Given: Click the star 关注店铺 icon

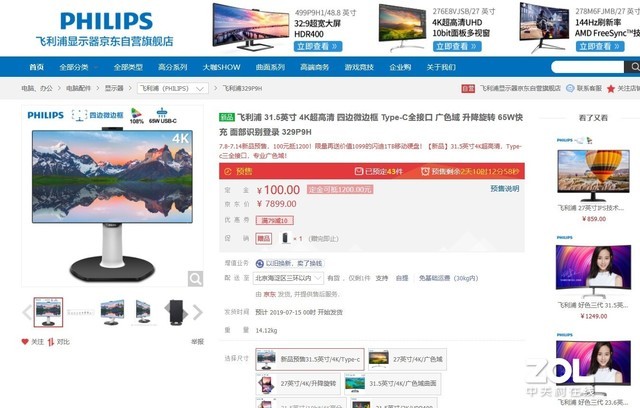Looking at the screenshot, I should (x=611, y=89).
